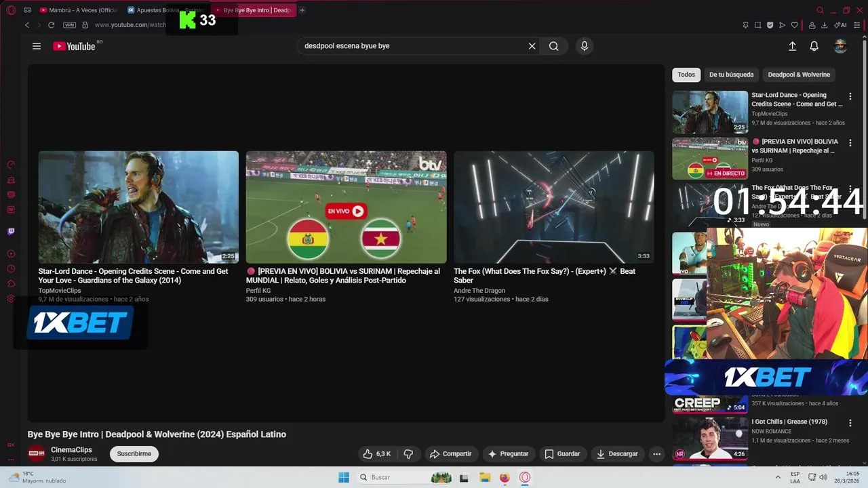868x488 pixels.
Task: Download the video with Descargar
Action: tap(617, 453)
